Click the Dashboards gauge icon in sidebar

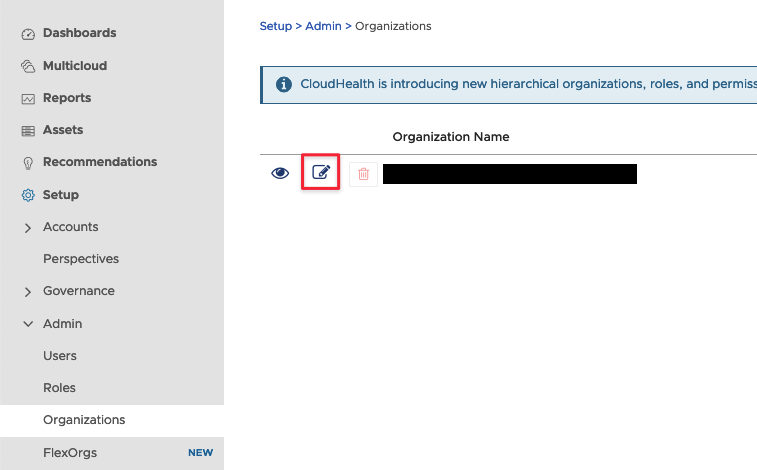pyautogui.click(x=28, y=34)
